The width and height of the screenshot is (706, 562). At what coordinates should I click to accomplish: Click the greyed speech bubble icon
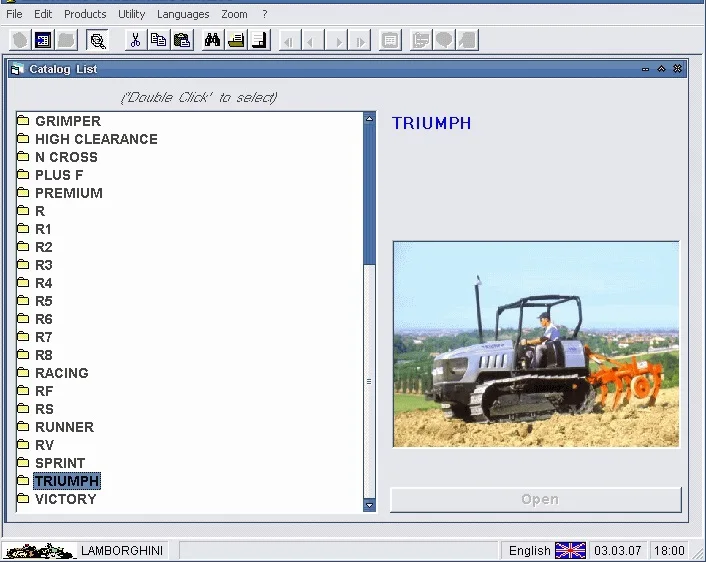point(444,41)
